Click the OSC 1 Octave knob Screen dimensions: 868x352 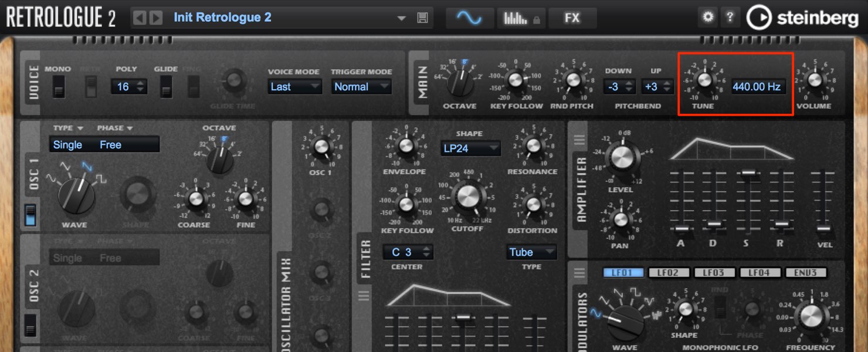point(220,158)
